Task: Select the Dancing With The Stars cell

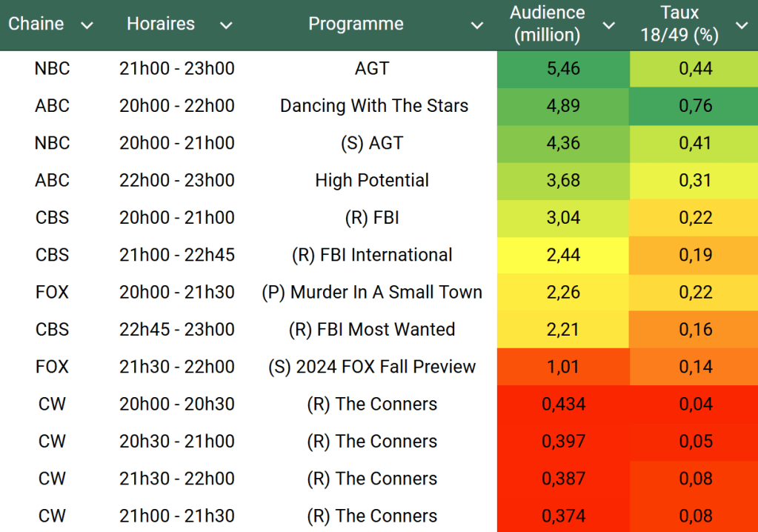Action: tap(373, 106)
